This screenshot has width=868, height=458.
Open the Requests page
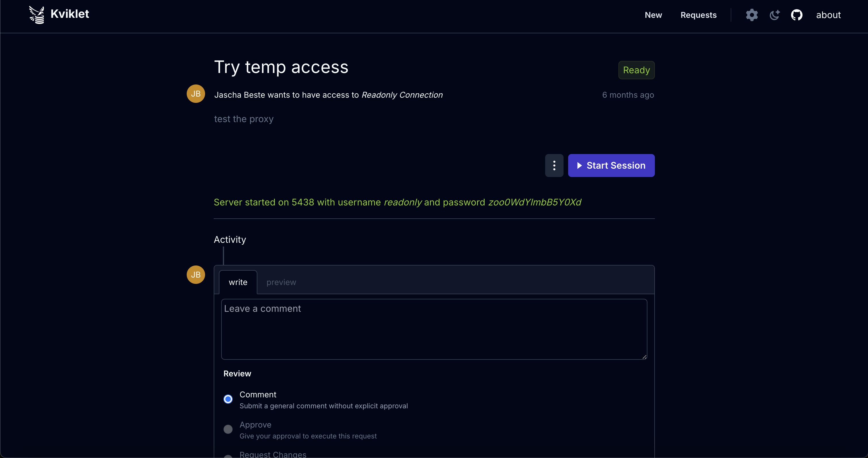point(698,15)
